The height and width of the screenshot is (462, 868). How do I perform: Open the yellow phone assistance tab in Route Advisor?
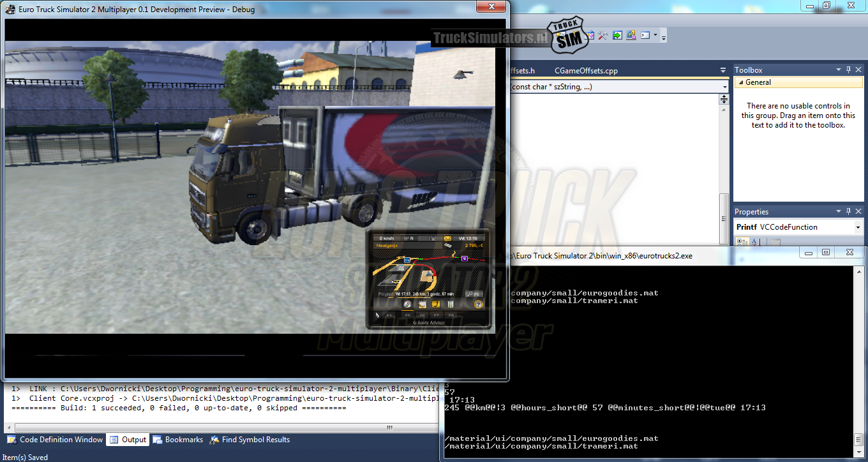(436, 304)
